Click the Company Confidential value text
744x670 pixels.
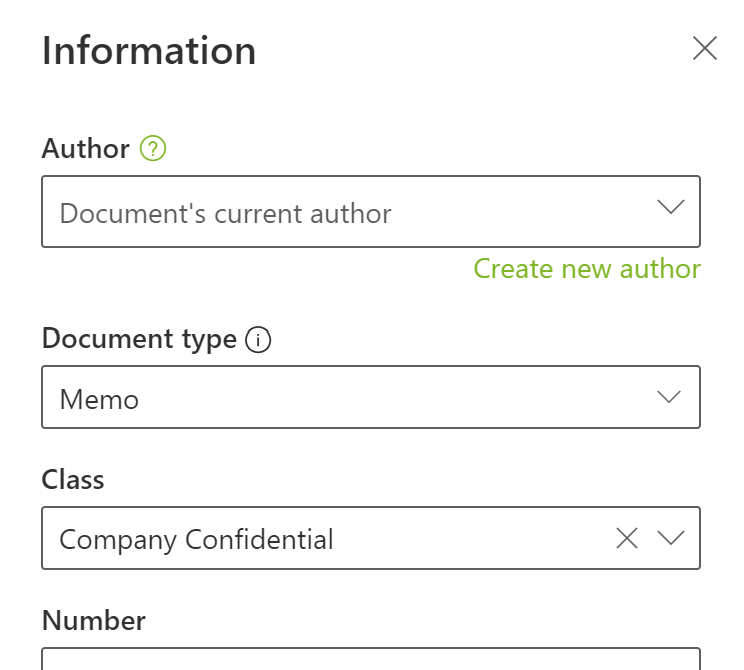point(196,540)
